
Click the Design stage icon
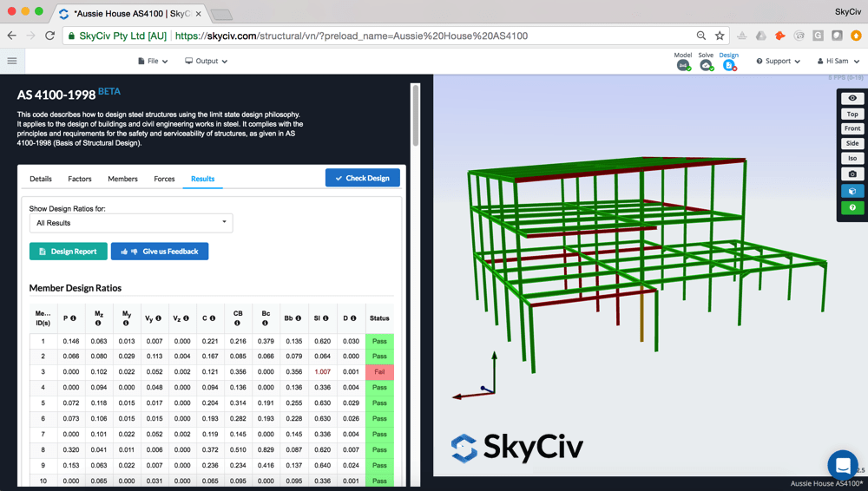click(x=729, y=65)
